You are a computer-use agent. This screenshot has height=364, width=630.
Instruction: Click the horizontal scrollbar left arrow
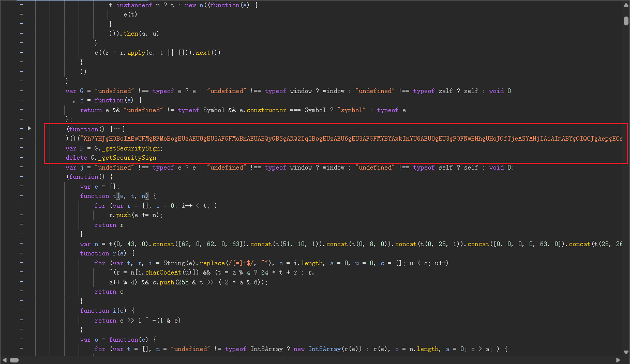tap(4, 360)
